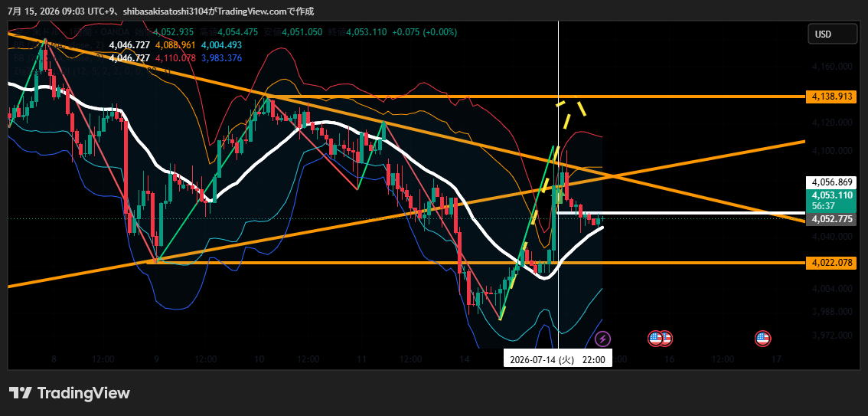Click the 4,160.000 price axis label
Image resolution: width=868 pixels, height=416 pixels.
tap(831, 67)
